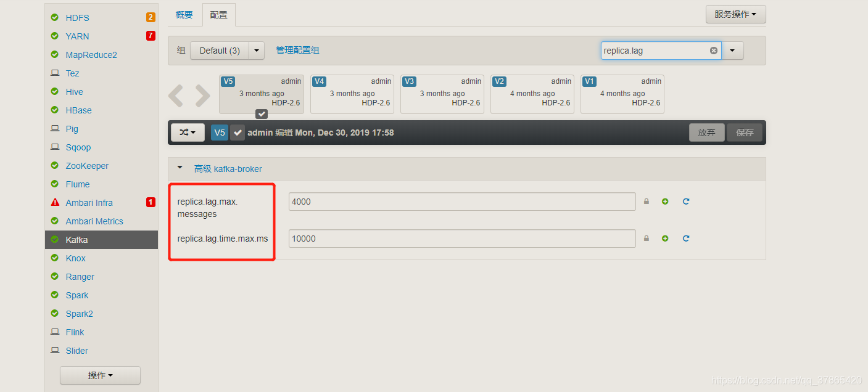Open the Kafka service
This screenshot has width=868, height=392.
pyautogui.click(x=102, y=240)
